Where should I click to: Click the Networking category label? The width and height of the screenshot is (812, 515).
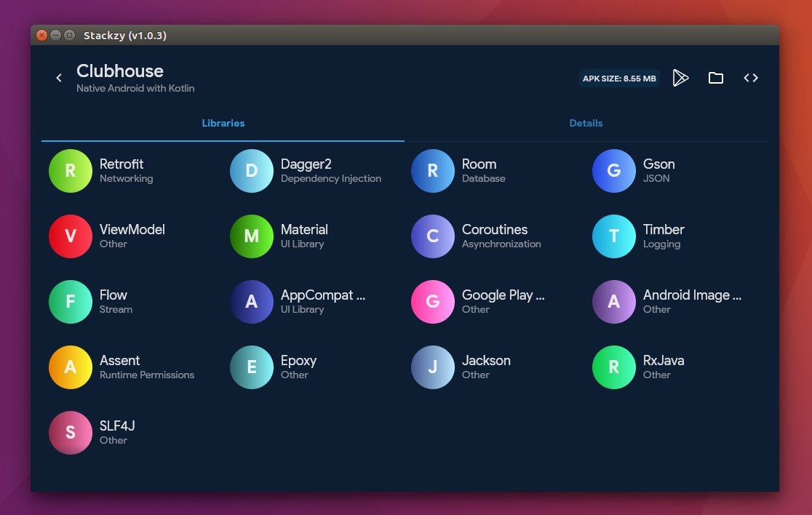[x=126, y=178]
